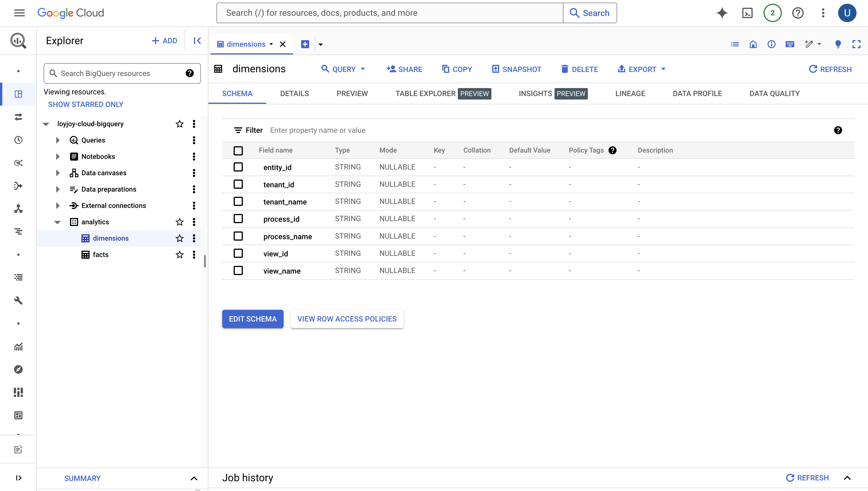Open the DATA PROFILE tab
Screen dimensions: 868x491
click(x=697, y=93)
